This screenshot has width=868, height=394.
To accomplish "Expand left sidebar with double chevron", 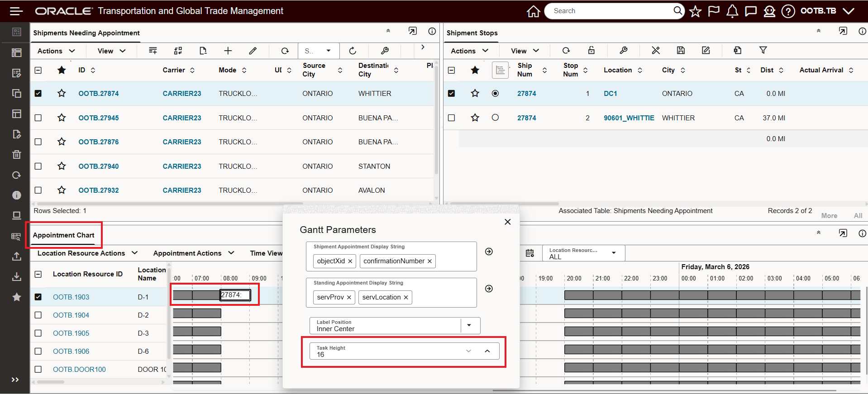I will click(15, 380).
